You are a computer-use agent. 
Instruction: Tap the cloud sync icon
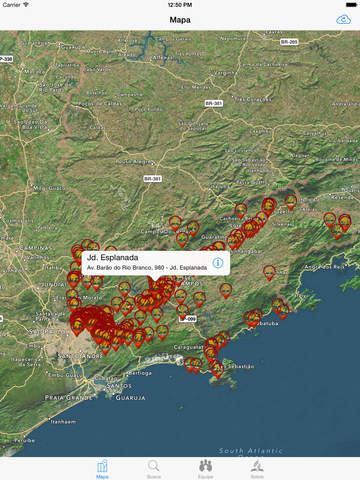coord(343,20)
